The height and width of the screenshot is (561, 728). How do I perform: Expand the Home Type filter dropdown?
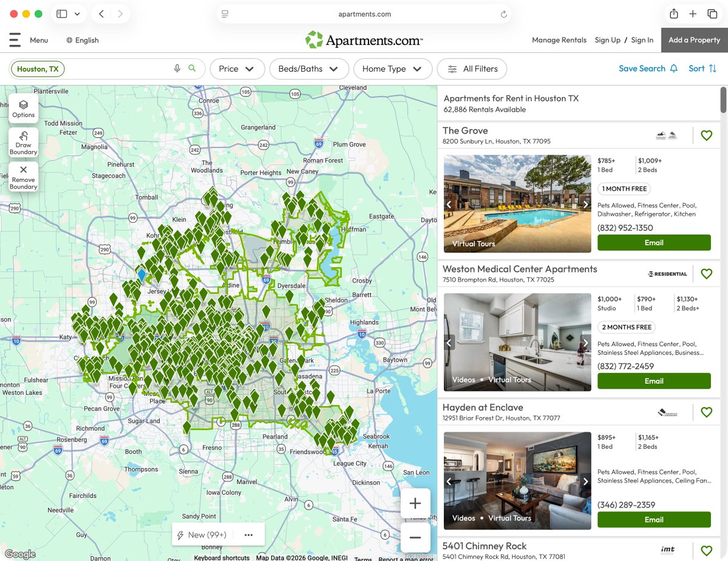tap(393, 69)
